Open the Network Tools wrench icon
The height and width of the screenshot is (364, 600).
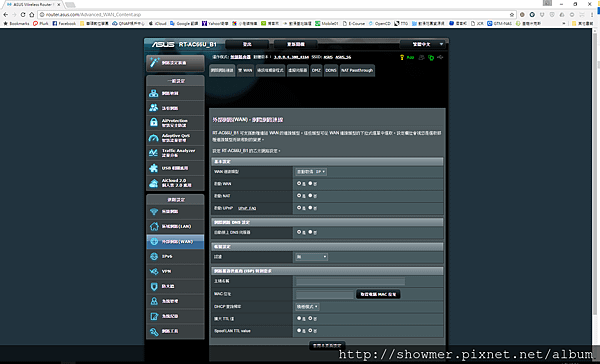(x=154, y=331)
